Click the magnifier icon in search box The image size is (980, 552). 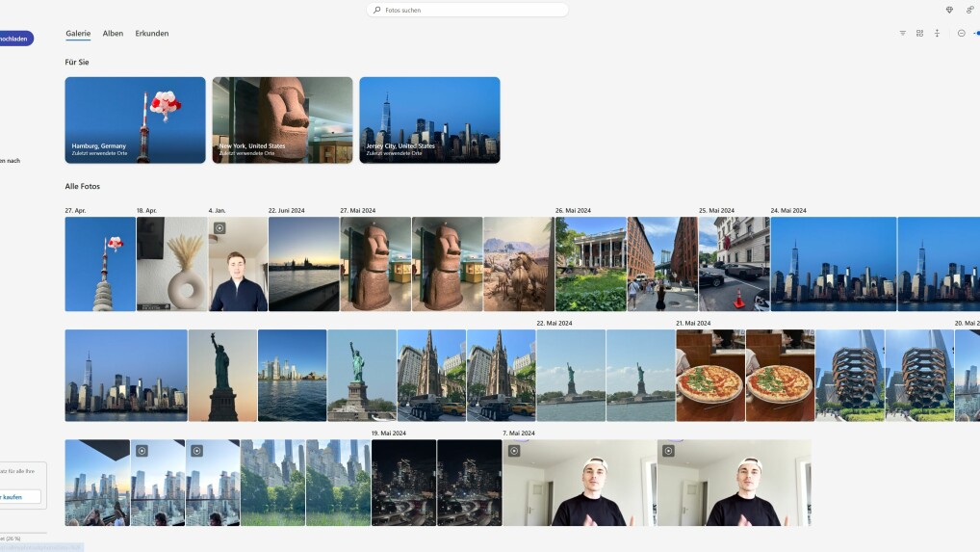[376, 10]
